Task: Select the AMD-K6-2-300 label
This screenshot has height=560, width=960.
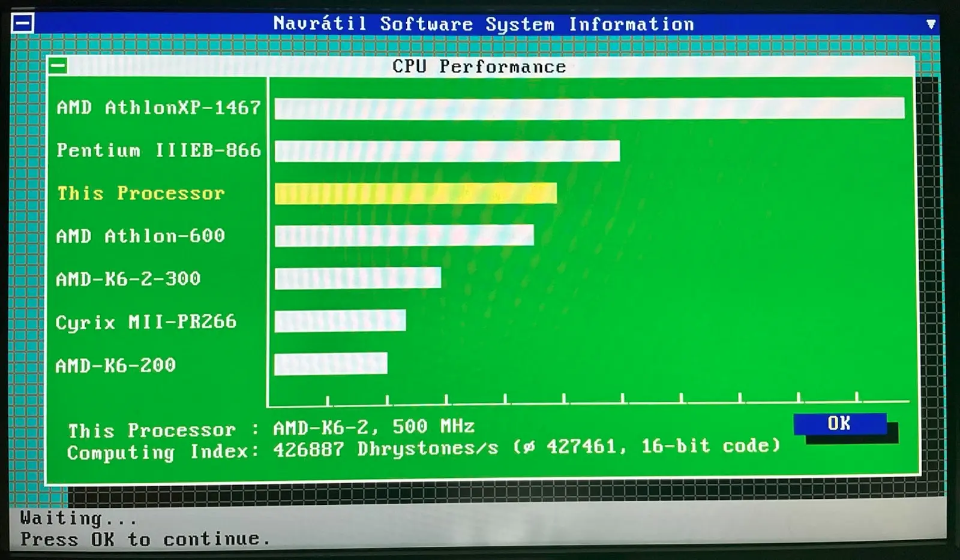Action: click(128, 279)
